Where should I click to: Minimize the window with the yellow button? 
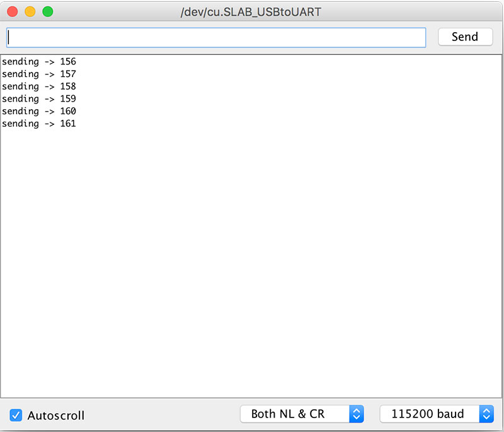[30, 12]
